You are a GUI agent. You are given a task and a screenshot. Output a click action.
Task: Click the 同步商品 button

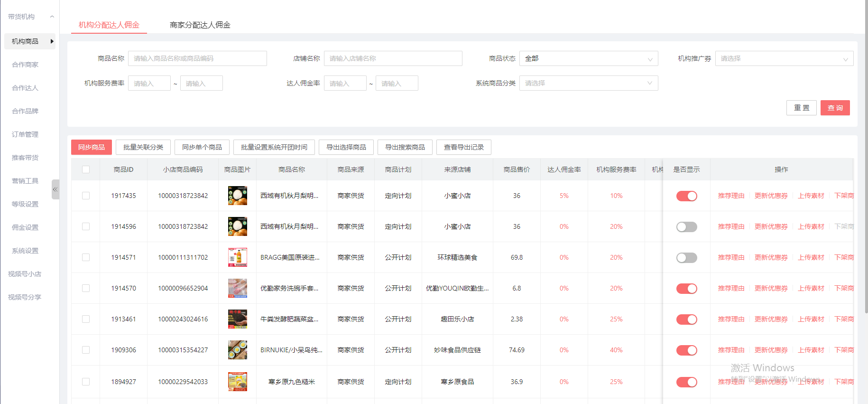92,147
